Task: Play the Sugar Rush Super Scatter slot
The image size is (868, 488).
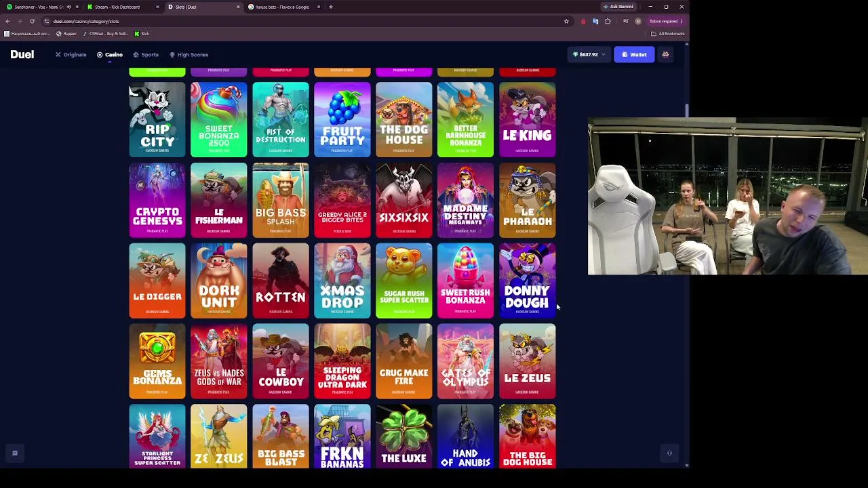Action: point(404,281)
